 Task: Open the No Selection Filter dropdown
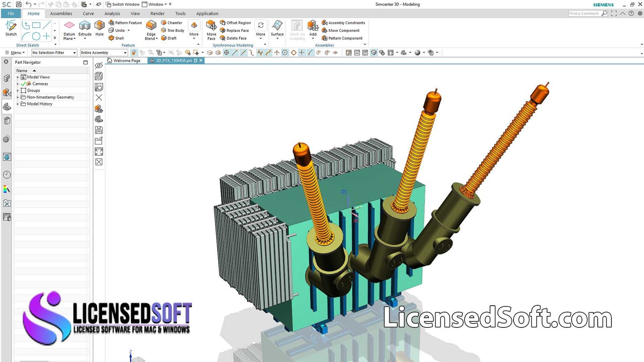54,52
